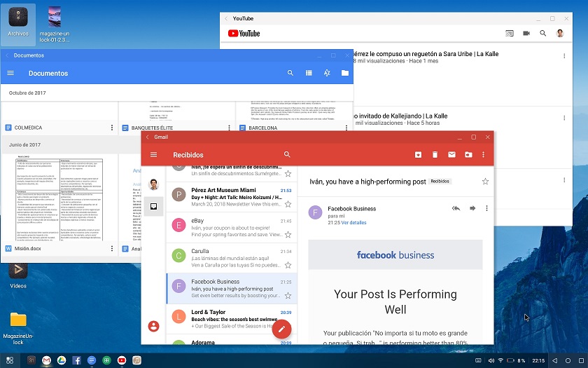
Task: Open the YouTube logo home link
Action: click(x=244, y=34)
